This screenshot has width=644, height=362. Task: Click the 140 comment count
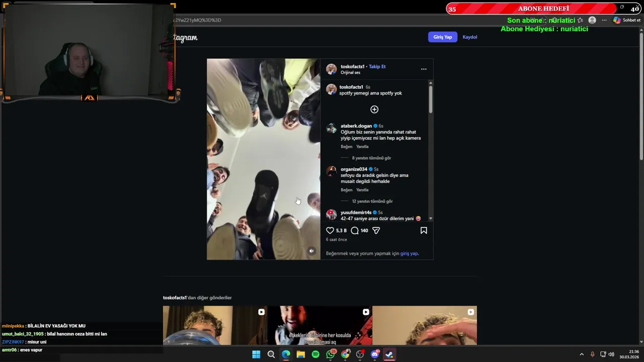(x=364, y=230)
